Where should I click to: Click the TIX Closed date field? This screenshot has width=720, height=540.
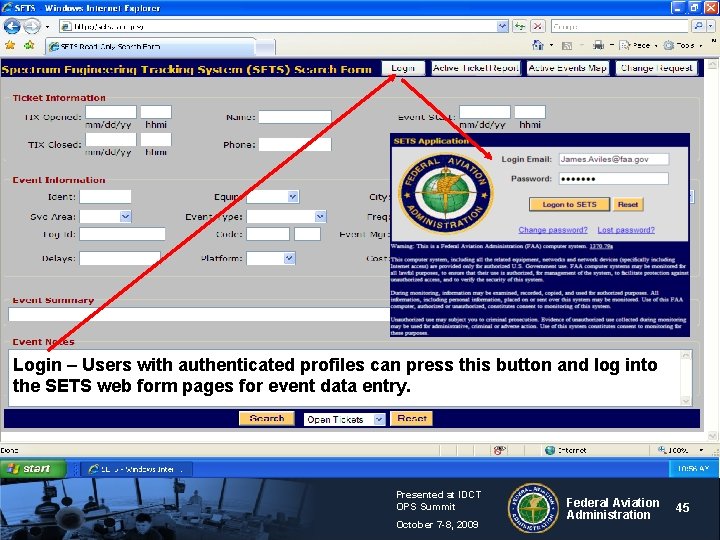pos(111,140)
